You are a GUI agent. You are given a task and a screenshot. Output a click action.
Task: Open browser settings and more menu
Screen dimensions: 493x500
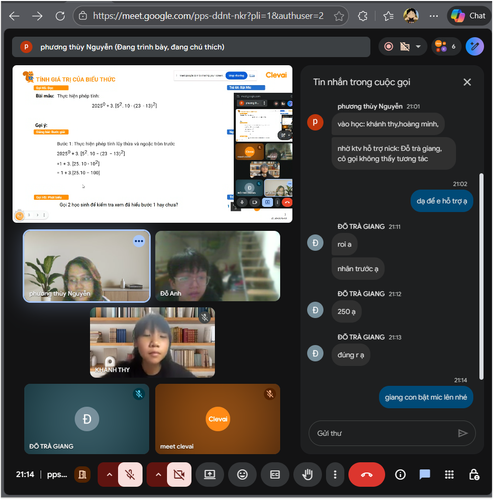point(434,16)
